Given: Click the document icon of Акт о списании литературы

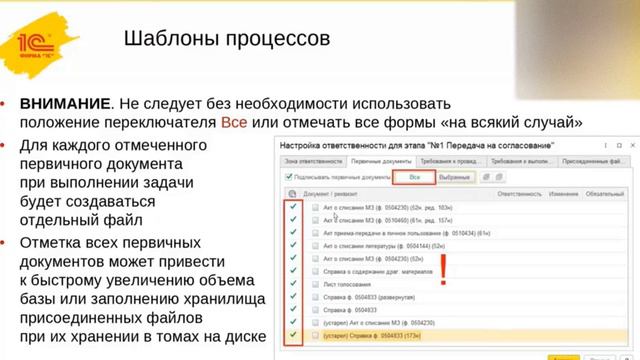Looking at the screenshot, I should (x=315, y=246).
